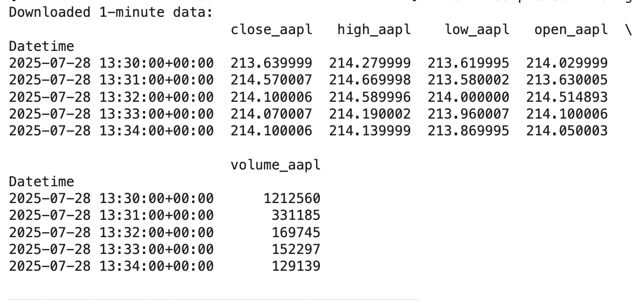Click the close value 213.639999
This screenshot has height=300, width=644.
point(272,63)
